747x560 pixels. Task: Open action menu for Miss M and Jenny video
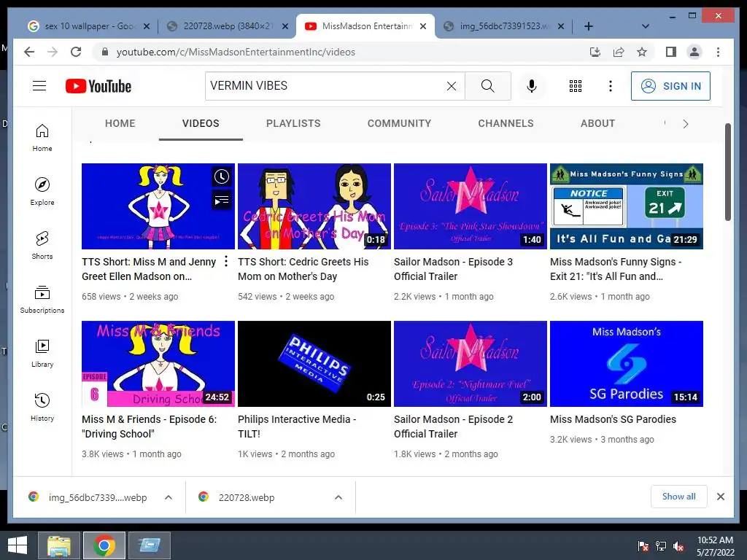226,261
